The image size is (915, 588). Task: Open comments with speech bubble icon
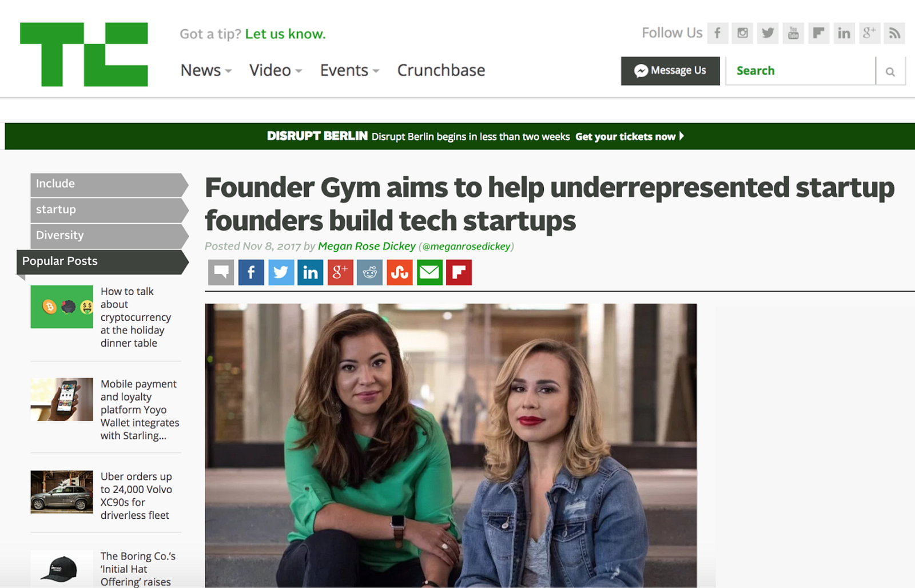pyautogui.click(x=221, y=272)
